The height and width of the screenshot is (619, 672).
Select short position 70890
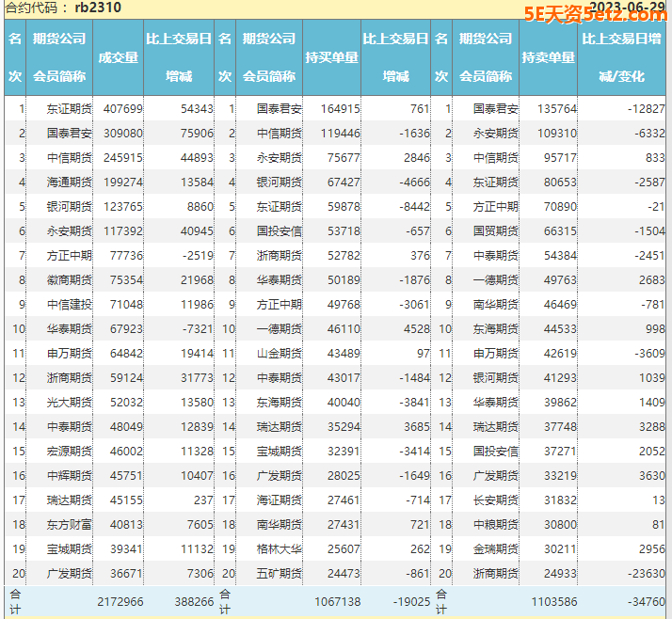[x=561, y=206]
